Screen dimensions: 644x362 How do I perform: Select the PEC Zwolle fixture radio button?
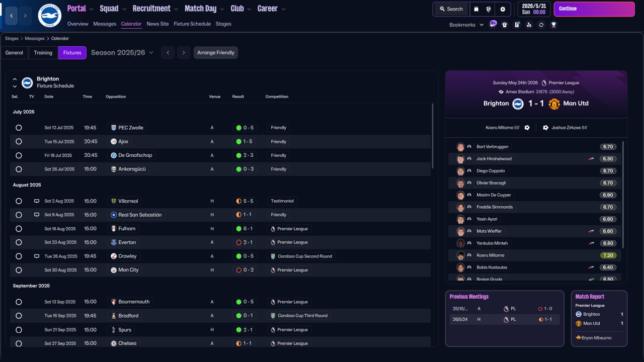(19, 128)
